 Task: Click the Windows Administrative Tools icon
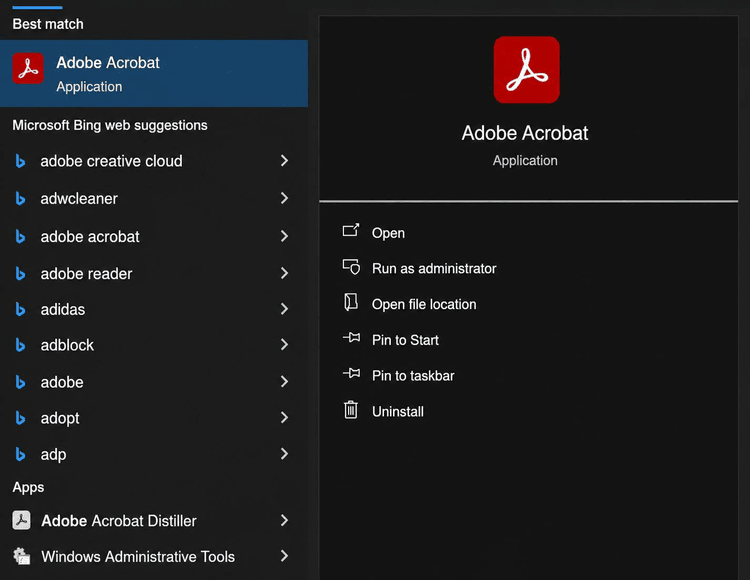click(22, 556)
